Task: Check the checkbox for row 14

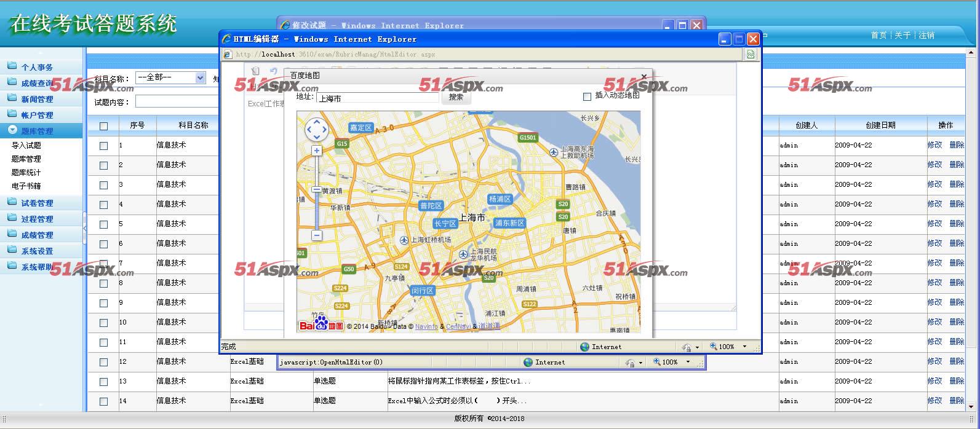Action: click(x=103, y=401)
